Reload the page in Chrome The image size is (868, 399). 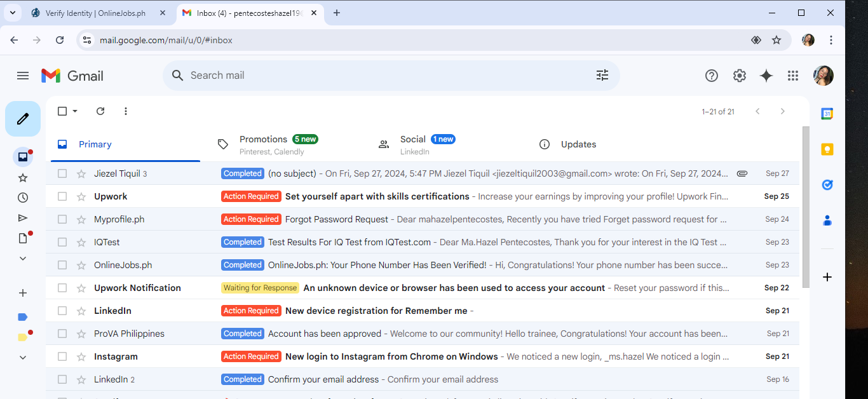60,40
